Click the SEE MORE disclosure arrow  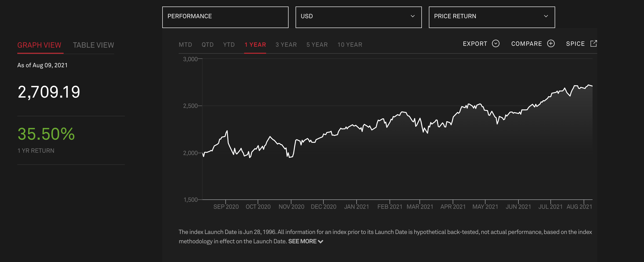point(321,241)
